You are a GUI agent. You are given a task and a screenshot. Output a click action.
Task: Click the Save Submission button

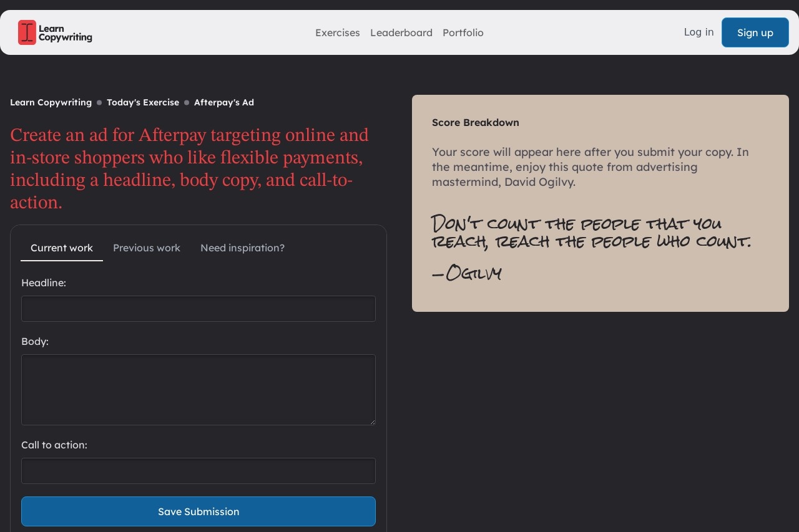click(199, 511)
